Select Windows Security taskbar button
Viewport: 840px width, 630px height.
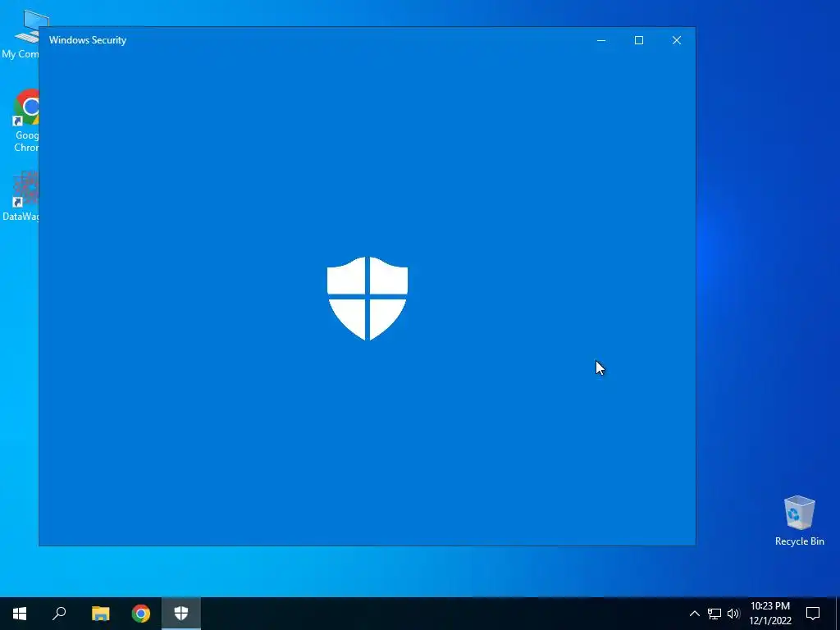(181, 614)
